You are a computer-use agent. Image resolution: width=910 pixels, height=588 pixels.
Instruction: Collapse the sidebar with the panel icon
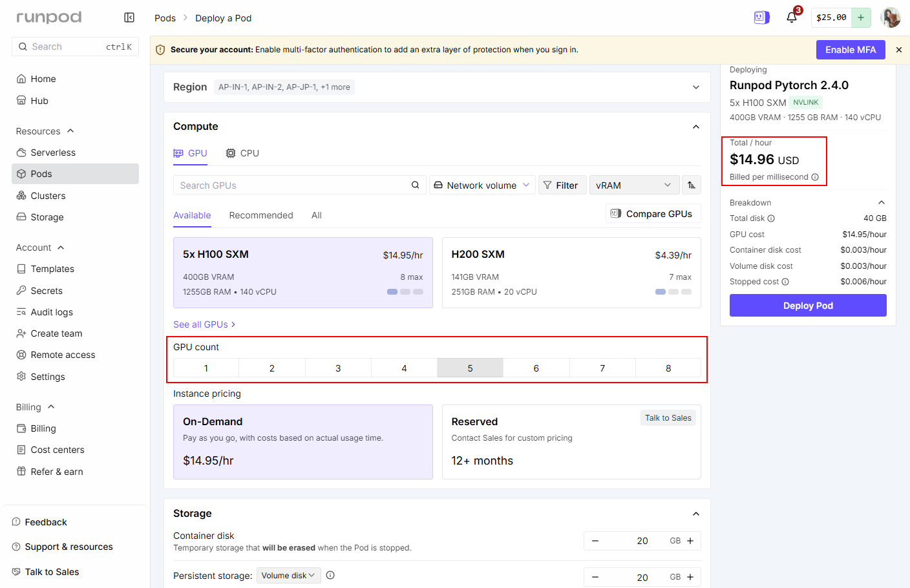[x=129, y=17]
